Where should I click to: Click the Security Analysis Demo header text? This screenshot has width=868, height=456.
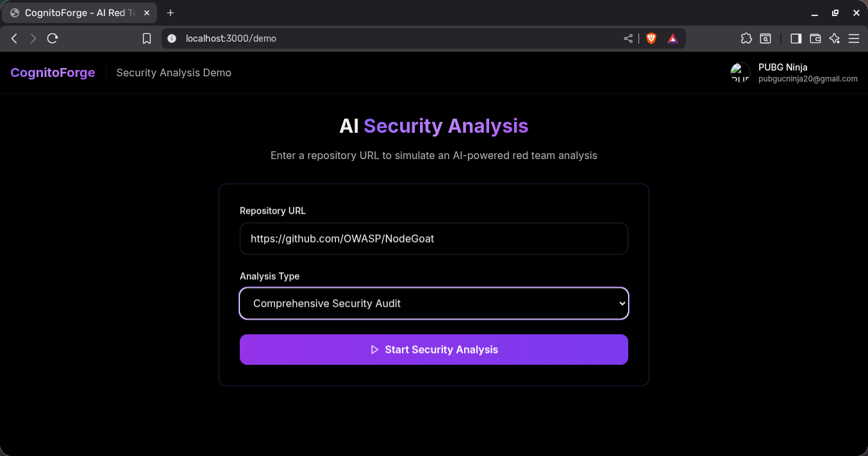[174, 72]
